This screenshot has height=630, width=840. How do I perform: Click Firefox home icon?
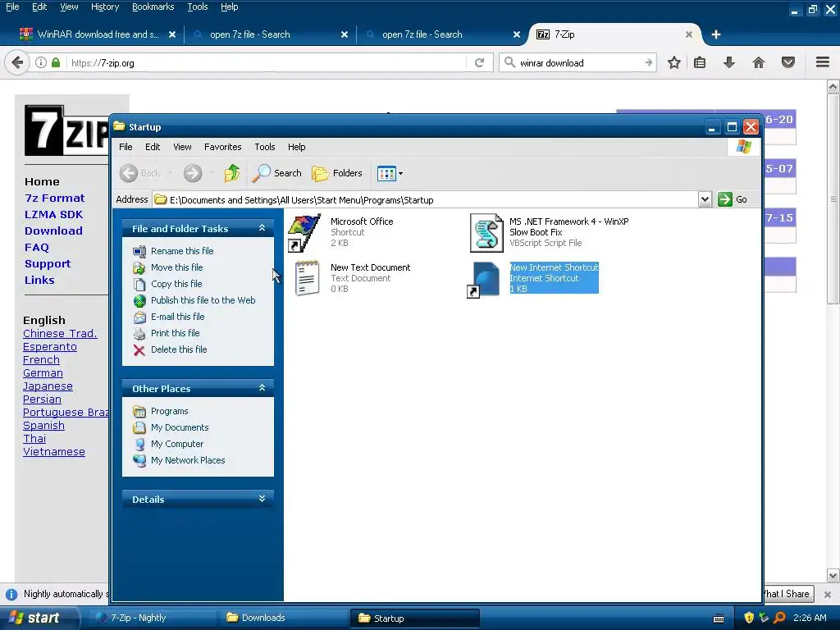[759, 62]
